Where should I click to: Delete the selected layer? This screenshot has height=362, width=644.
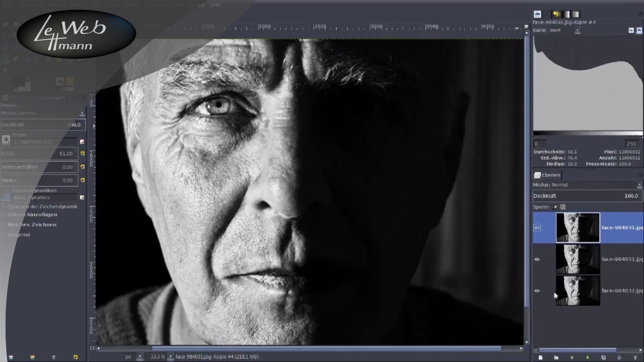(x=635, y=357)
